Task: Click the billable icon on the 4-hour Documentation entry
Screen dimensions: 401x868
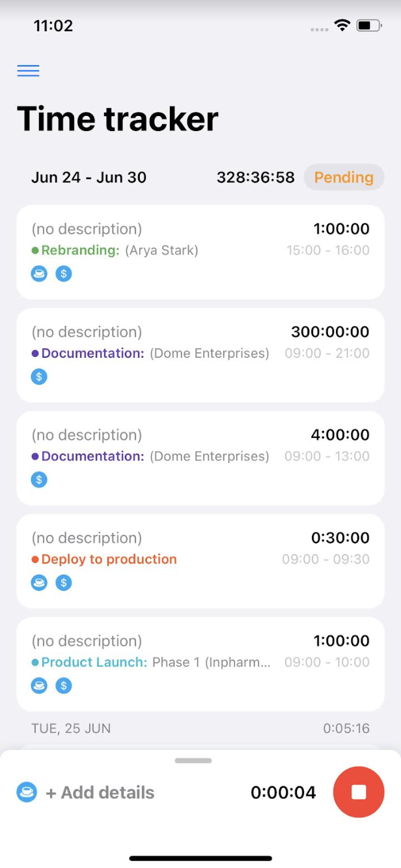Action: [39, 479]
